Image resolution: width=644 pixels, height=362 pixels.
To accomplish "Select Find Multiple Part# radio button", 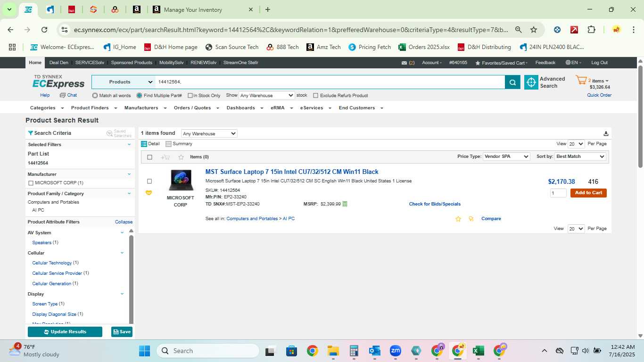I will [x=139, y=96].
